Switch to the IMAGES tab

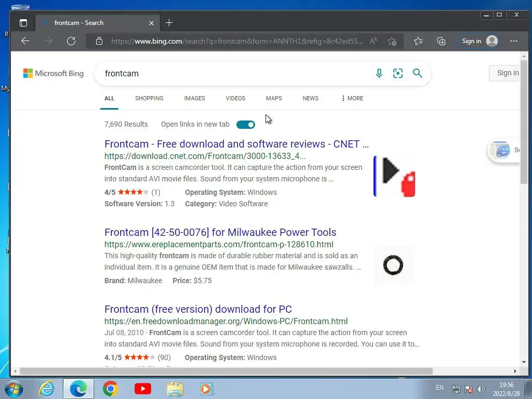[x=194, y=98]
